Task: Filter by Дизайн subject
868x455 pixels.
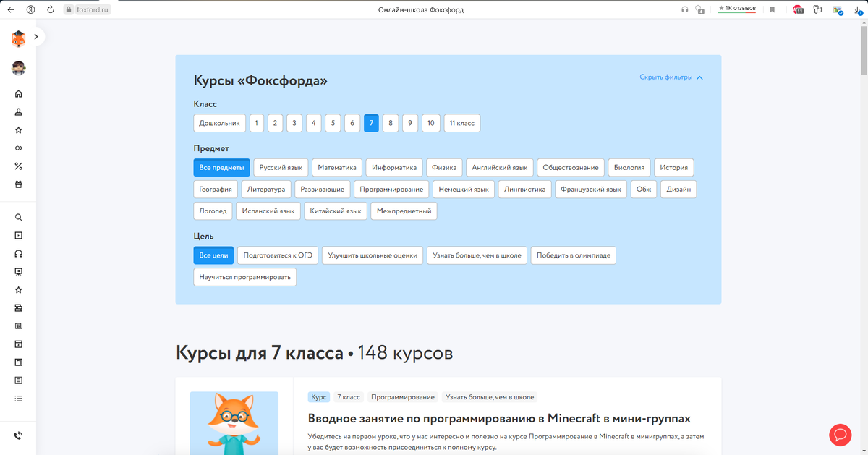Action: (678, 190)
